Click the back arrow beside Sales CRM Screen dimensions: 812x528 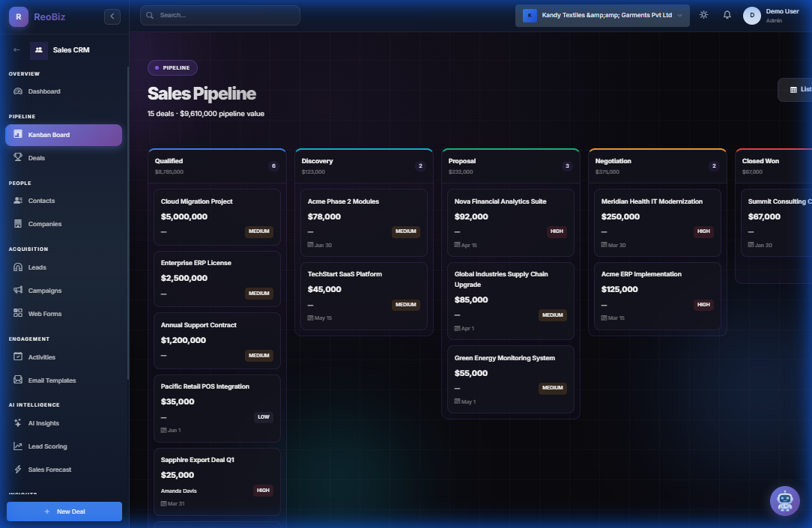point(15,50)
